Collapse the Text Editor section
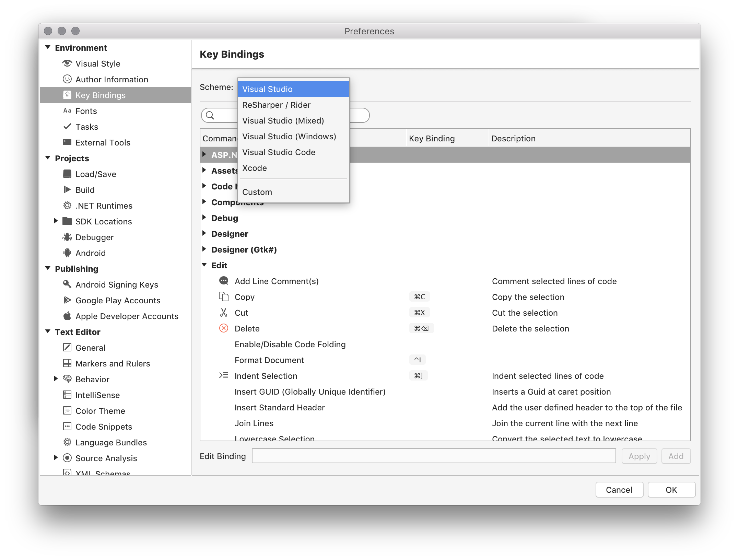 (48, 331)
